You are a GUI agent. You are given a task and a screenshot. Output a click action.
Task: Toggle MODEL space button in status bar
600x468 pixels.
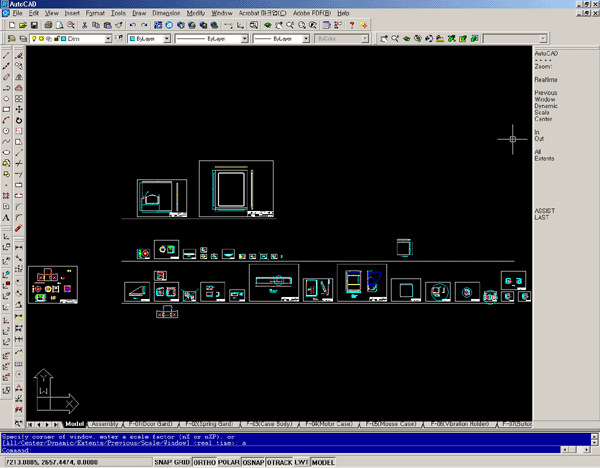pyautogui.click(x=323, y=462)
